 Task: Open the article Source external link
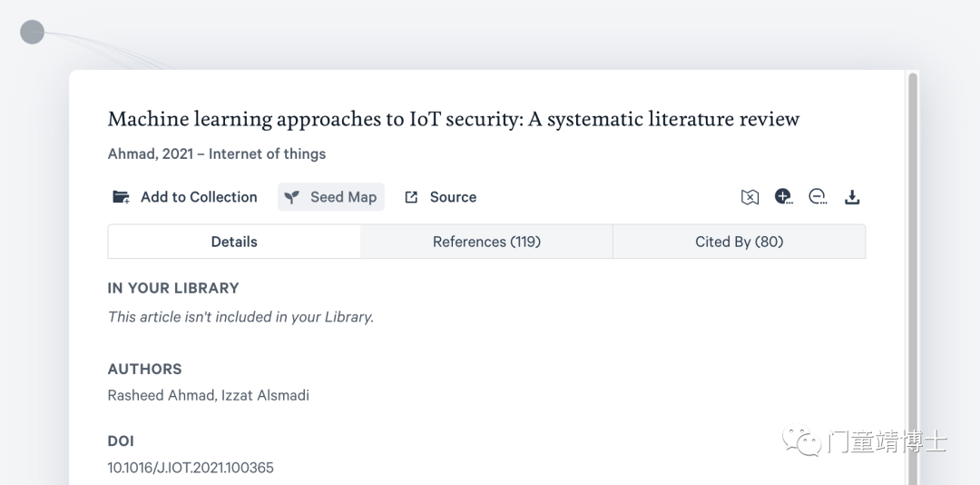(x=441, y=197)
